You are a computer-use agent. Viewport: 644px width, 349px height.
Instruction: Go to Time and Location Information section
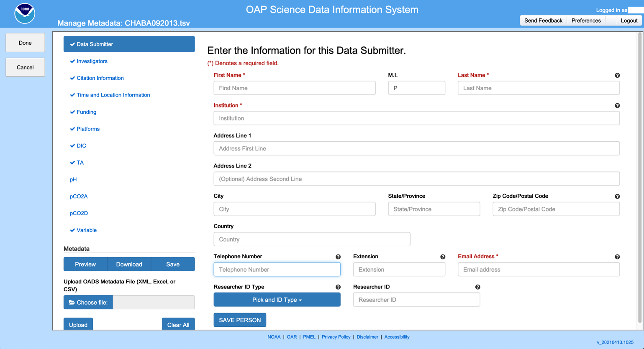(113, 95)
